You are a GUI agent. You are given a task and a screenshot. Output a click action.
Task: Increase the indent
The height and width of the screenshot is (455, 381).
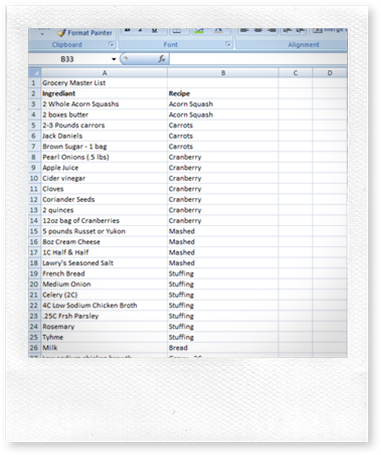300,31
